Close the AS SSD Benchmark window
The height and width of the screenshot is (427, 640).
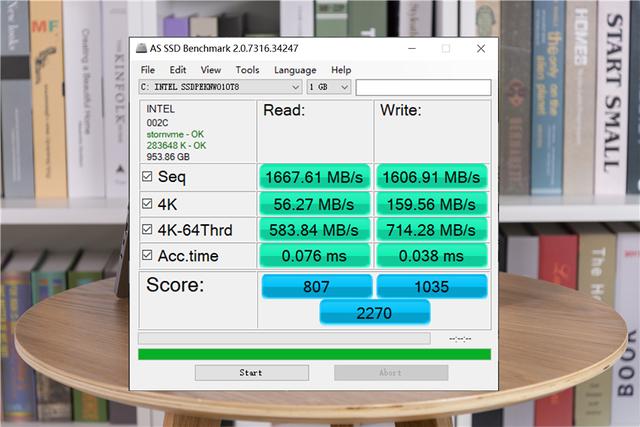pos(480,48)
